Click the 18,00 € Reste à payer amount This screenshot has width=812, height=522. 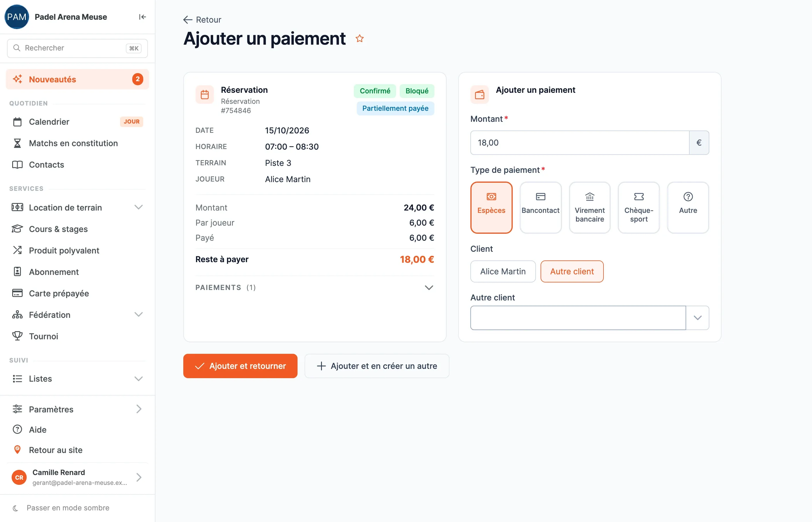click(x=417, y=260)
